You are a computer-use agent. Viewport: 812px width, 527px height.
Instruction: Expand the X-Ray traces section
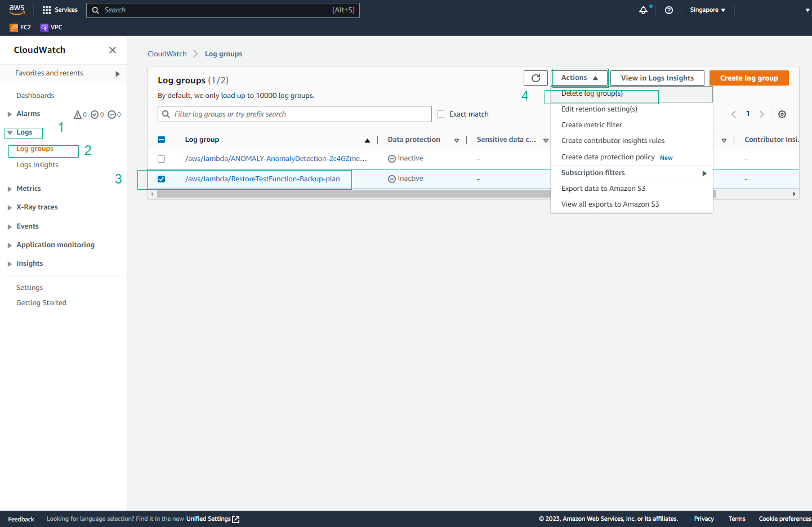click(x=10, y=208)
